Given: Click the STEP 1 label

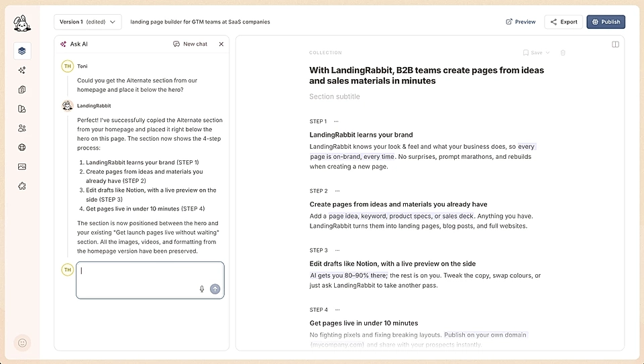Looking at the screenshot, I should 318,121.
